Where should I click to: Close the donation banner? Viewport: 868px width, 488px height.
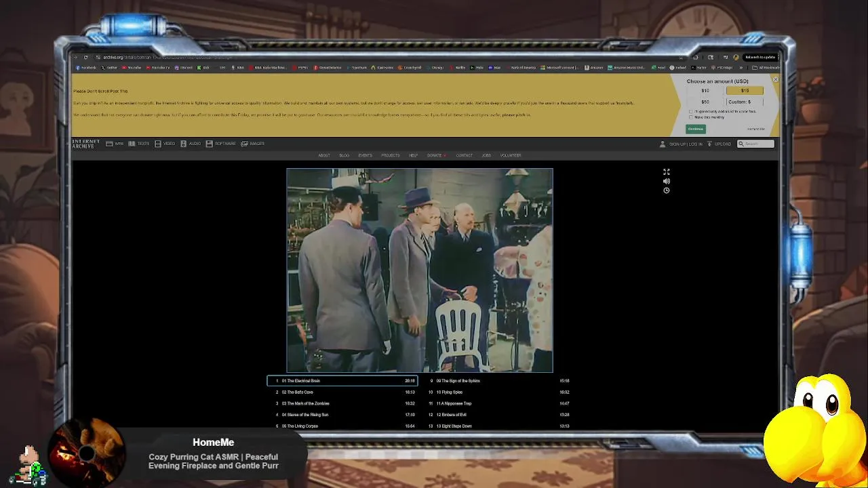(x=776, y=79)
